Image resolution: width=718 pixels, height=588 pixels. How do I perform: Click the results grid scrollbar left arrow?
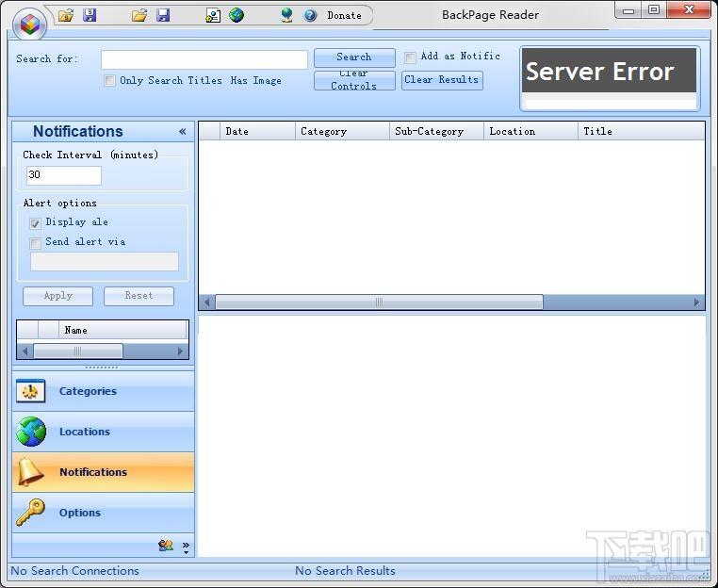pyautogui.click(x=207, y=302)
